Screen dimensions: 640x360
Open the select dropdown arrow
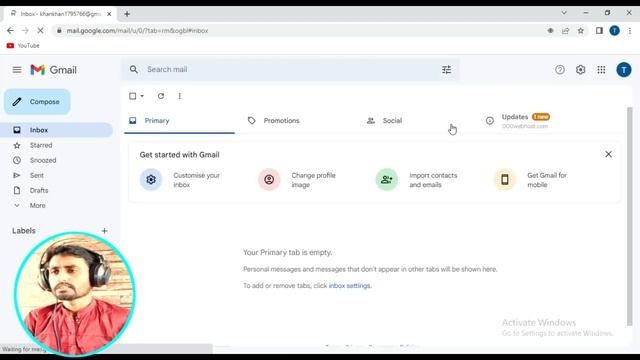pyautogui.click(x=142, y=96)
